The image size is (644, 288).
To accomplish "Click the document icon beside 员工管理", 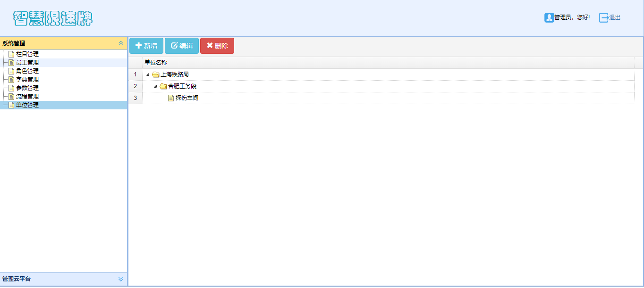I will coord(11,63).
